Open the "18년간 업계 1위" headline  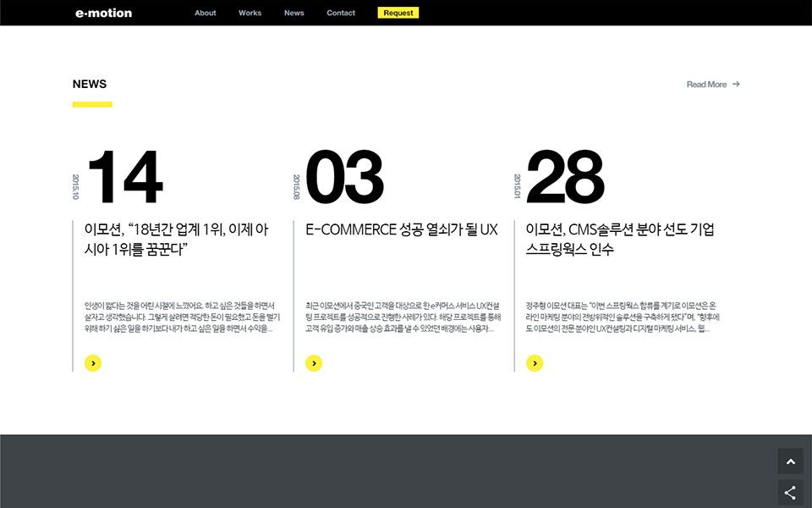tap(176, 240)
